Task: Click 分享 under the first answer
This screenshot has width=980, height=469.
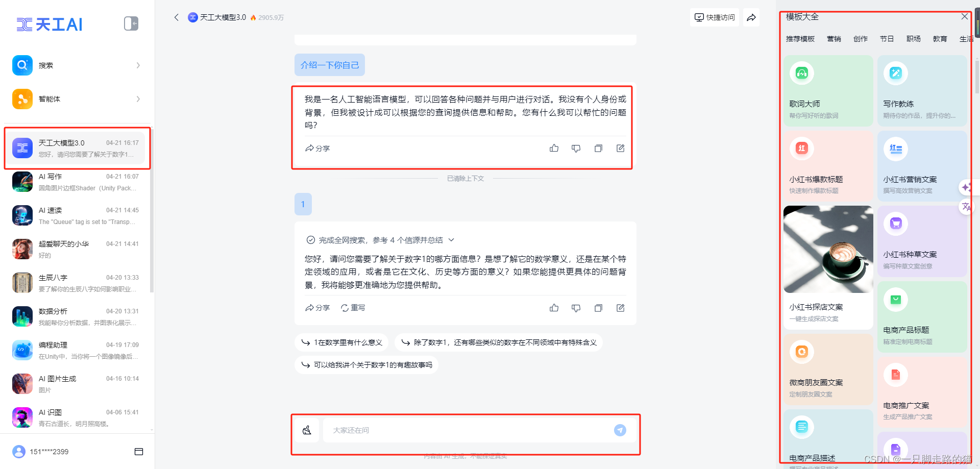Action: point(317,149)
